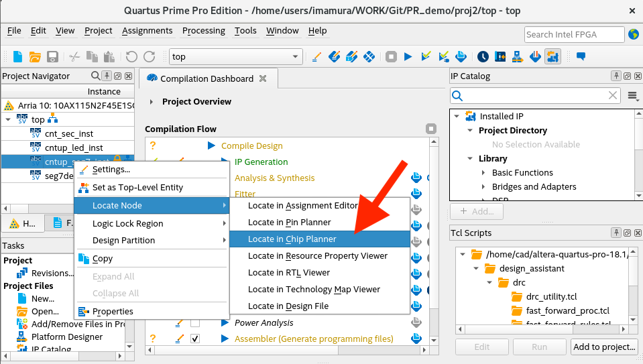643x364 pixels.
Task: Open report icon for Assembler row
Action: click(416, 338)
